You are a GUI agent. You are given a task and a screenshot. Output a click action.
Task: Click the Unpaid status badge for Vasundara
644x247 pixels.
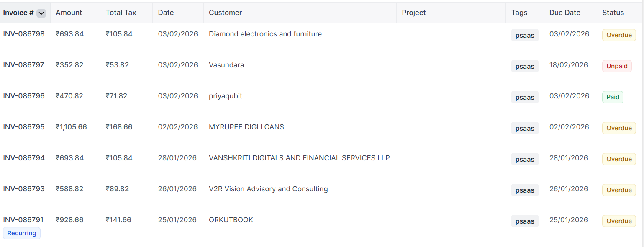617,66
